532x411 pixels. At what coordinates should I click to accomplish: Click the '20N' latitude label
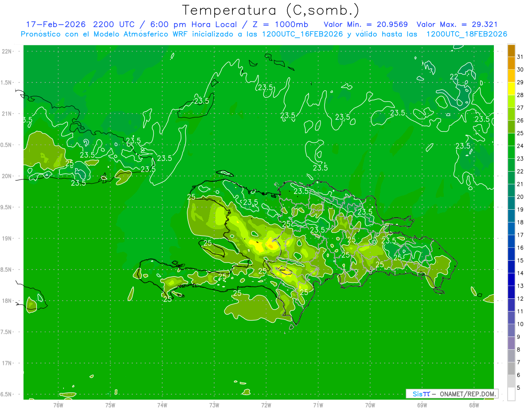pos(7,176)
